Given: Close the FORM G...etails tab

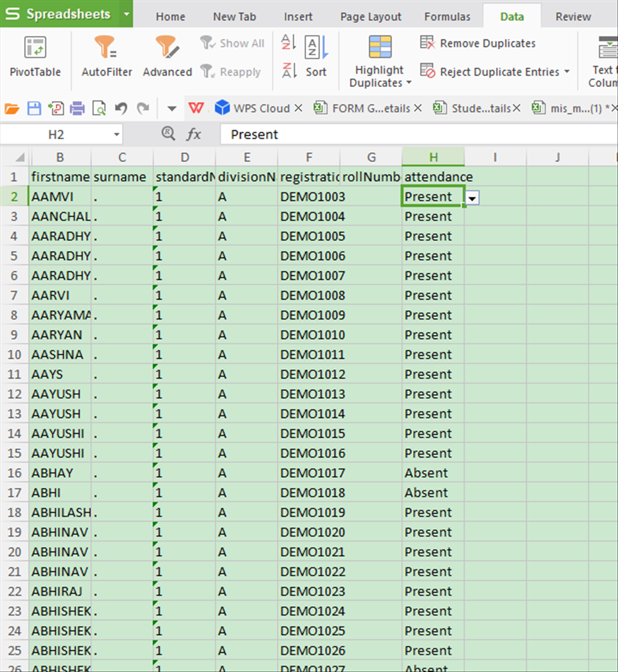Looking at the screenshot, I should [418, 108].
